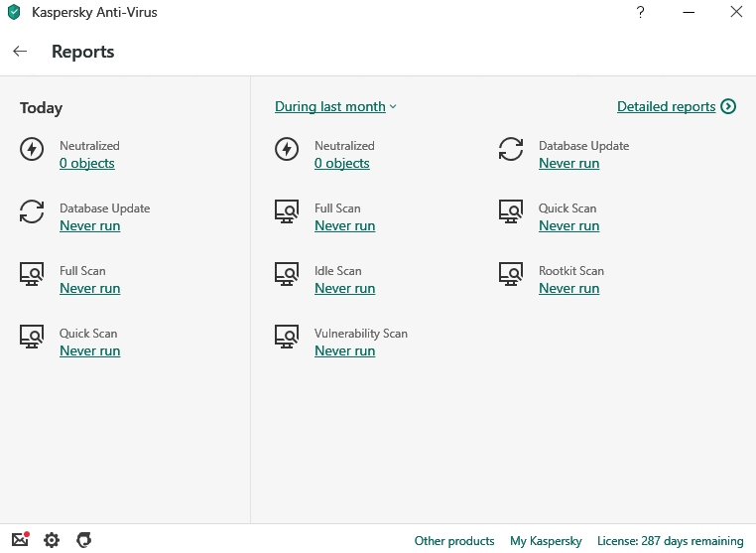
Task: Click the Rootkit Scan label
Action: pos(571,271)
